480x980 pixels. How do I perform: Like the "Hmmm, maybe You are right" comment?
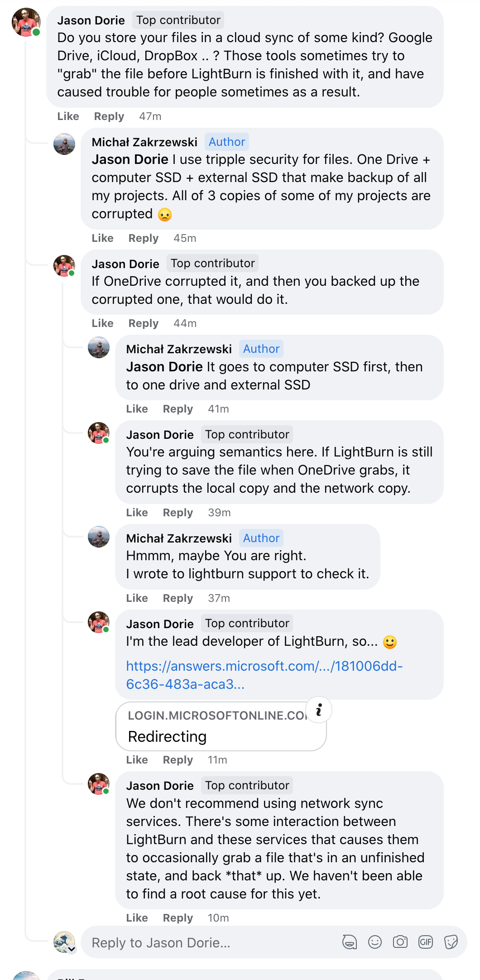point(137,598)
